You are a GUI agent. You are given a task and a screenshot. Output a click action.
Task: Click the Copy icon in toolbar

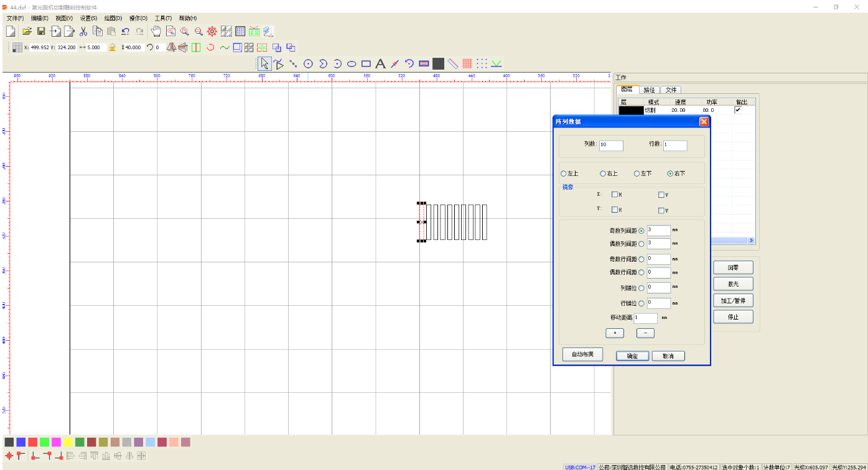(x=98, y=31)
